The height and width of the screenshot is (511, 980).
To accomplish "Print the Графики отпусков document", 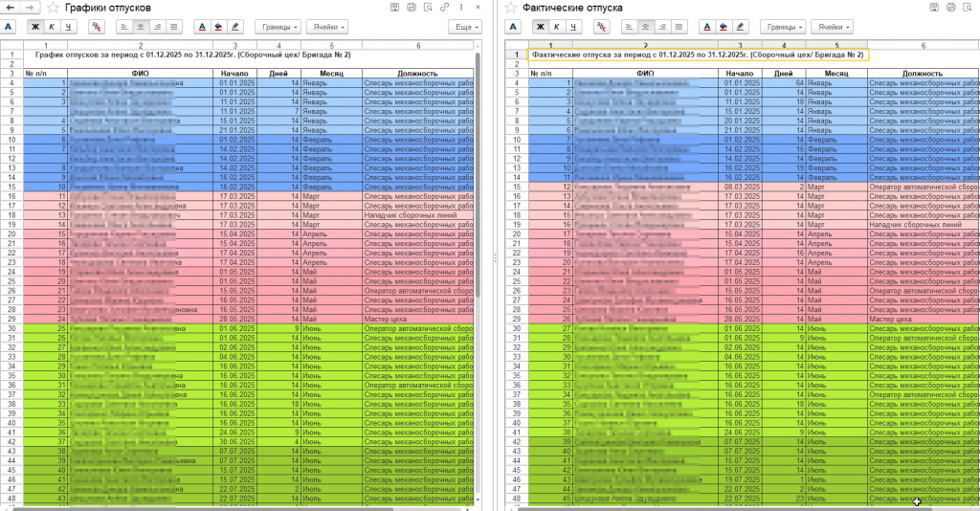I will (412, 8).
